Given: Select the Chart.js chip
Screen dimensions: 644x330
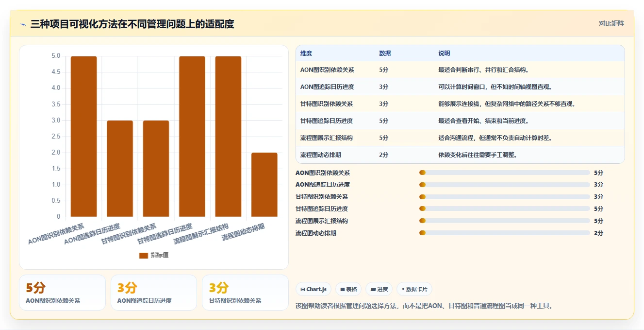Looking at the screenshot, I should coord(314,289).
